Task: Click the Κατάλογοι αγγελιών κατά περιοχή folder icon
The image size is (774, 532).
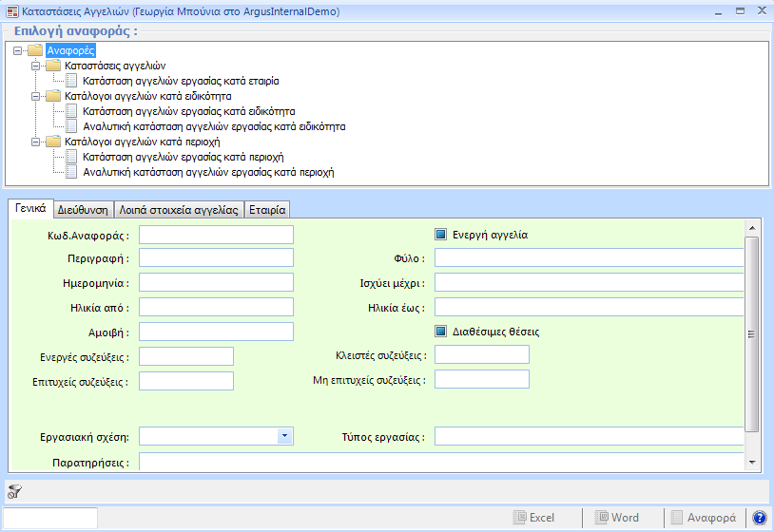Action: (52, 142)
